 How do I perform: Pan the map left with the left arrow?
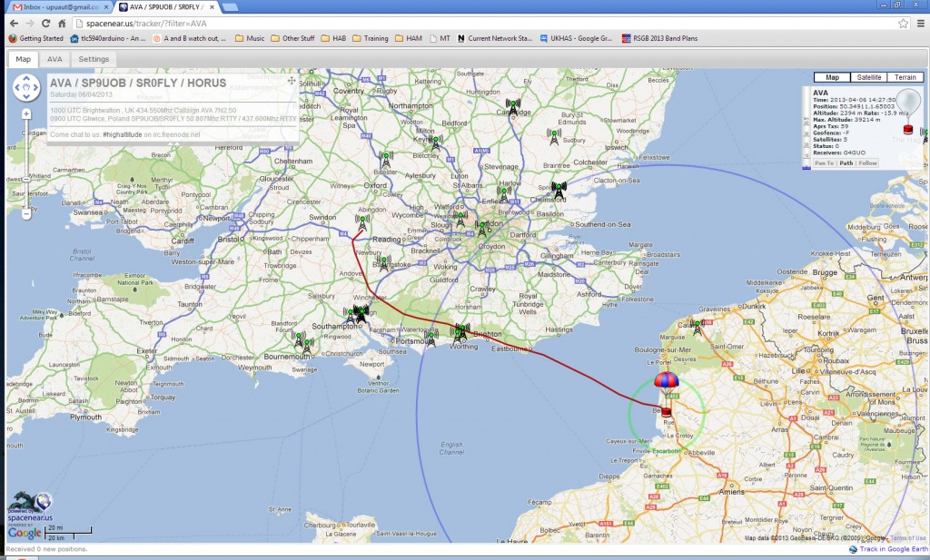17,88
